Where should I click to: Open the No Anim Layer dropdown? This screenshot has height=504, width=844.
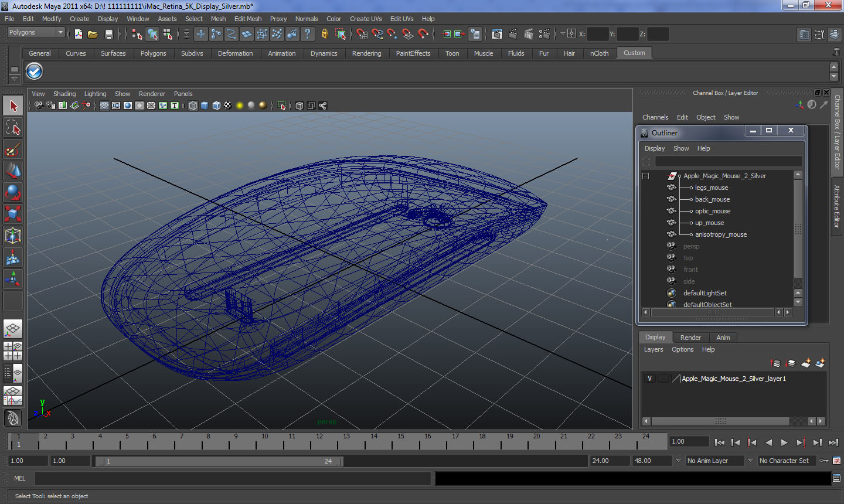[x=720, y=461]
